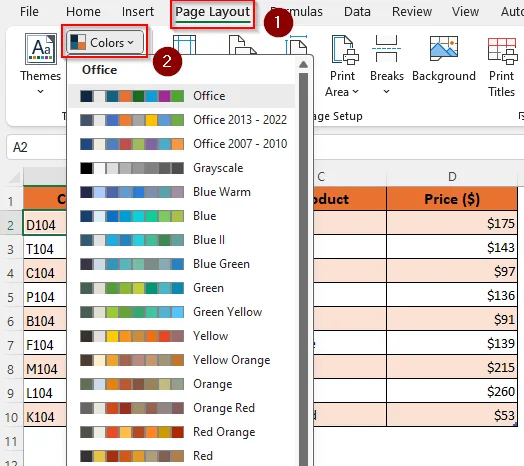Select the Blue color scheme
This screenshot has width=524, height=466.
click(x=181, y=216)
